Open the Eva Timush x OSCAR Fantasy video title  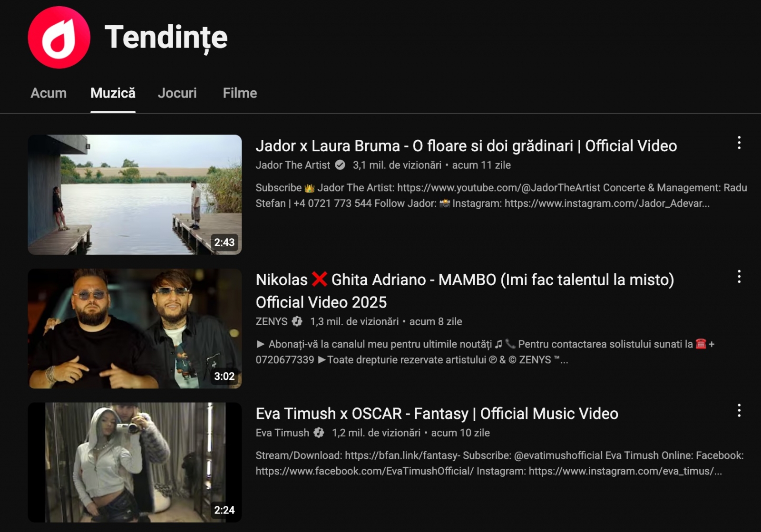(x=436, y=414)
